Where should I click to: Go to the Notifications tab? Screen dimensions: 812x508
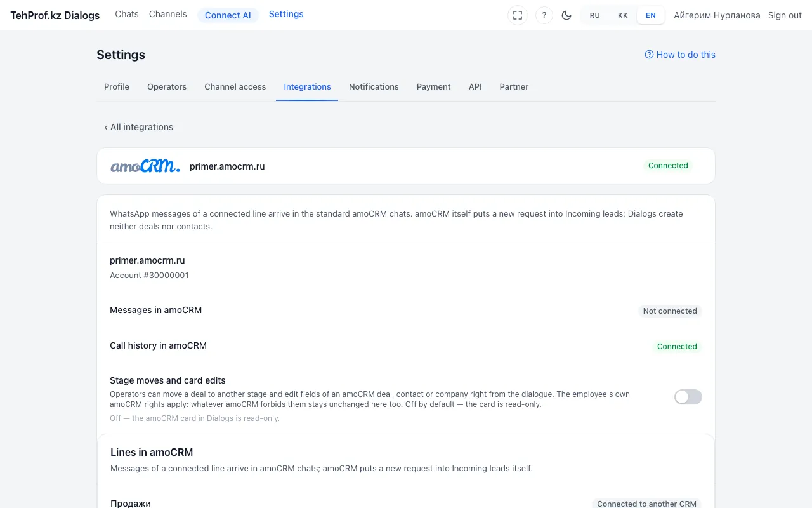[x=374, y=87]
